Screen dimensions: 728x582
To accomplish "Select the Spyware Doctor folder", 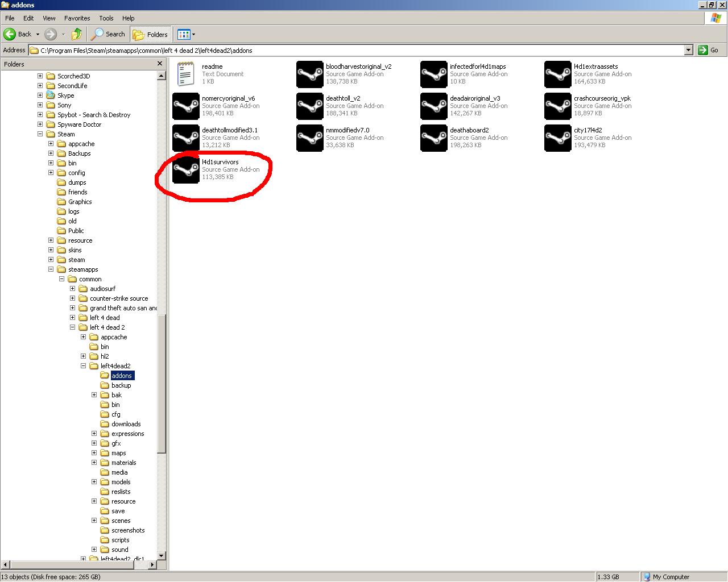I will tap(79, 124).
